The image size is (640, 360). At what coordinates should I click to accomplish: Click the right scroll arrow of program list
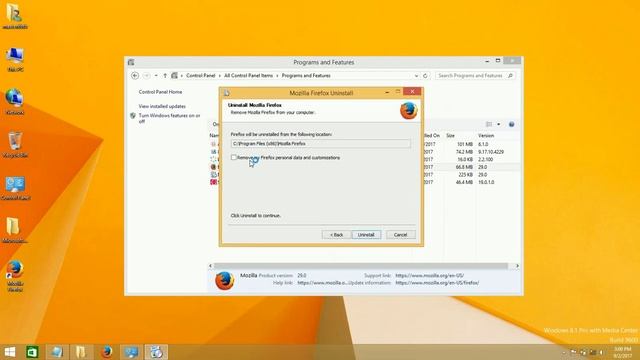point(517,266)
